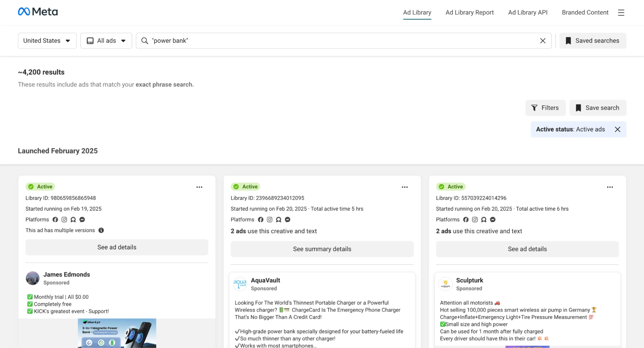
Task: Open more options for the James Edmonds ad
Action: (x=199, y=187)
